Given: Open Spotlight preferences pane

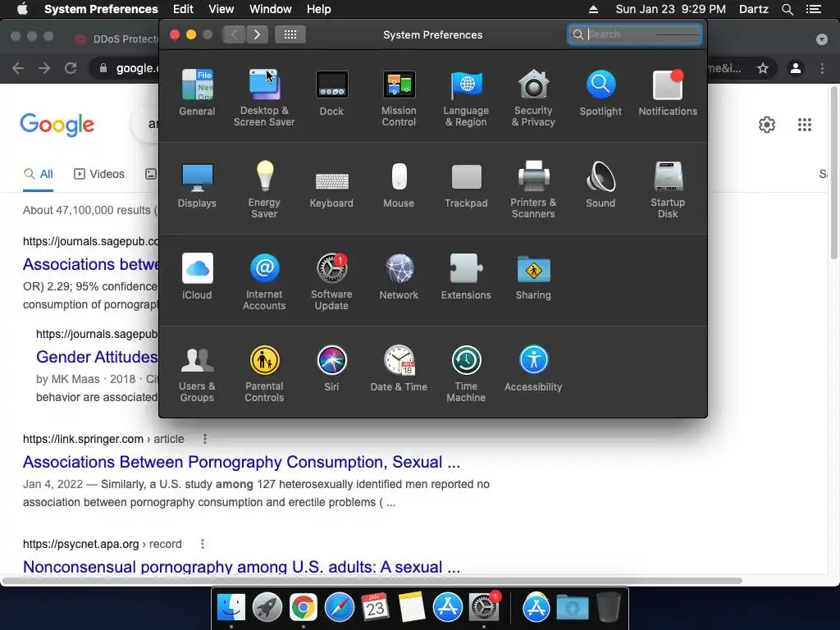Looking at the screenshot, I should click(600, 93).
